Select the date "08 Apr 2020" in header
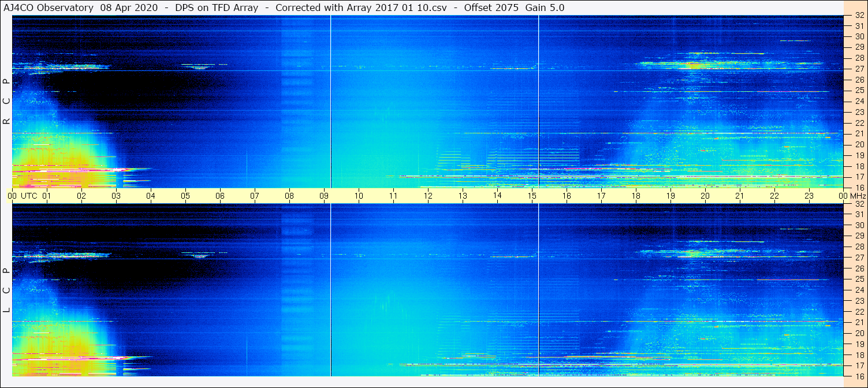 pyautogui.click(x=128, y=8)
